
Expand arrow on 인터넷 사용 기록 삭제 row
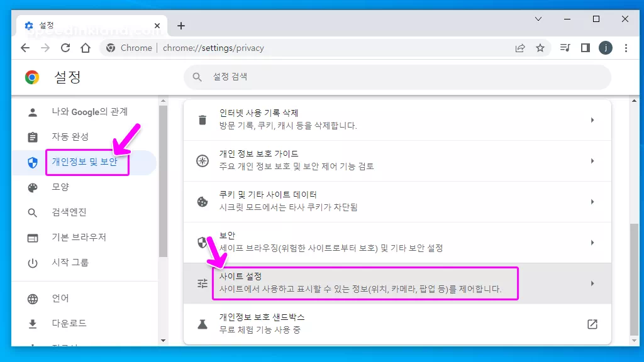tap(592, 120)
